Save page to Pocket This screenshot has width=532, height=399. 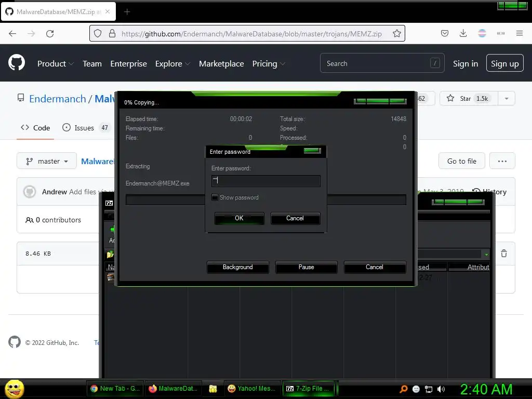tap(445, 33)
